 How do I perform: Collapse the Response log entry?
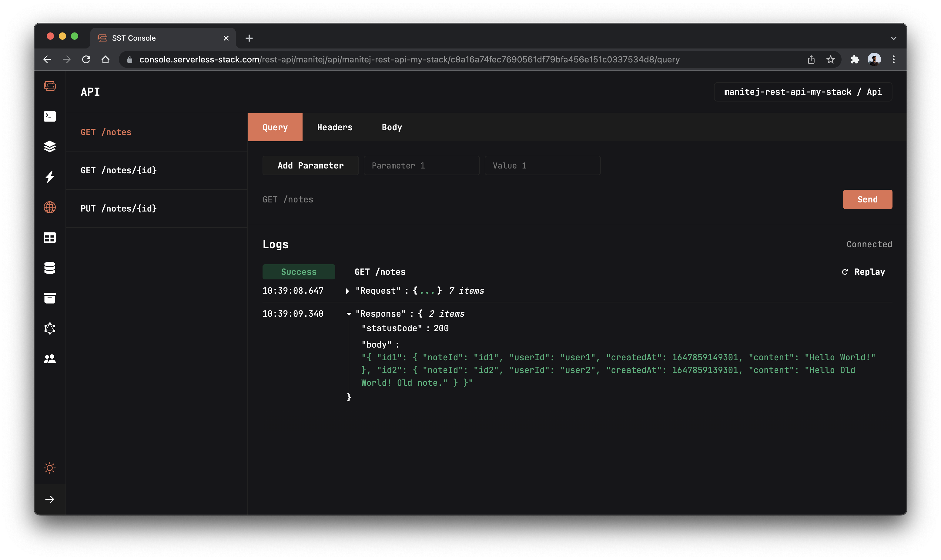(x=349, y=314)
